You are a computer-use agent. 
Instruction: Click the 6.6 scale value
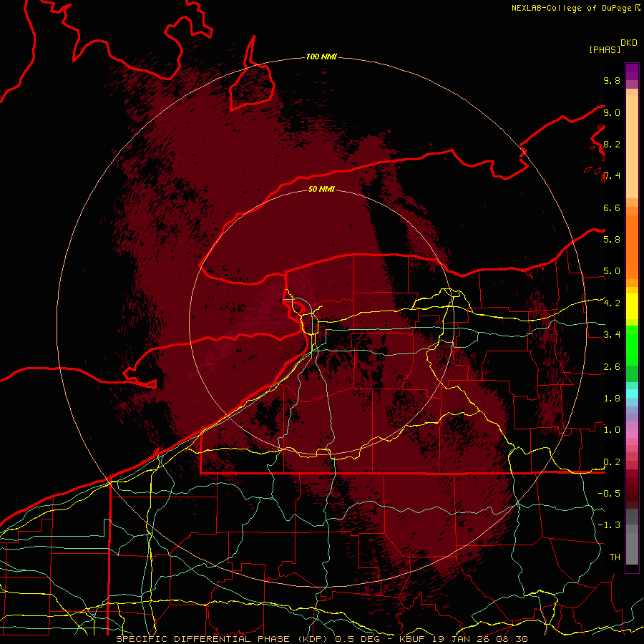pos(612,208)
